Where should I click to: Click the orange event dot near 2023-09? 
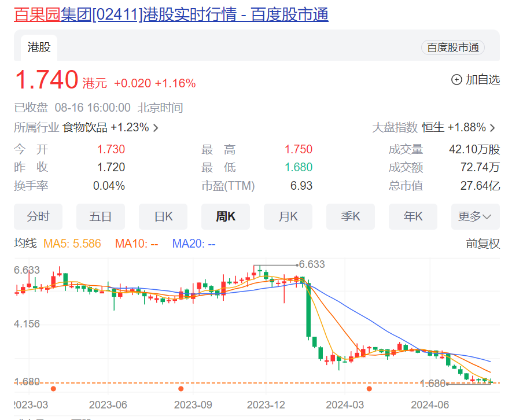click(181, 389)
